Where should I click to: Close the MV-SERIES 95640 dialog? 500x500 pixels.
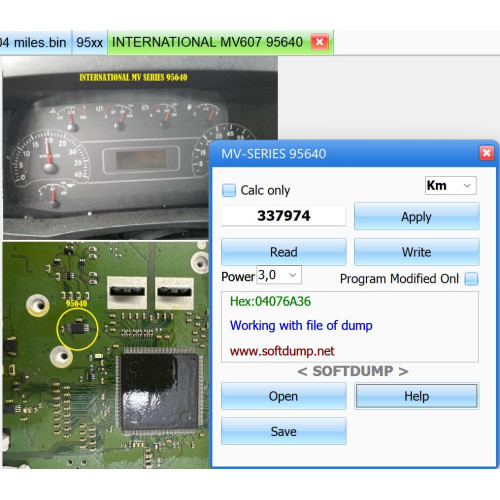click(x=486, y=153)
